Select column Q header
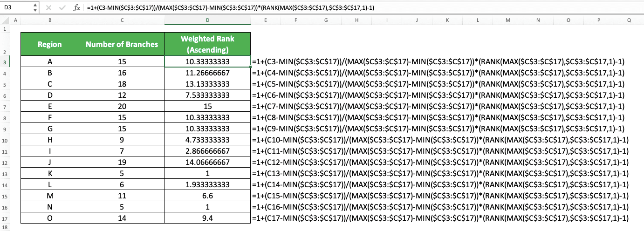644x231 pixels. [x=629, y=20]
